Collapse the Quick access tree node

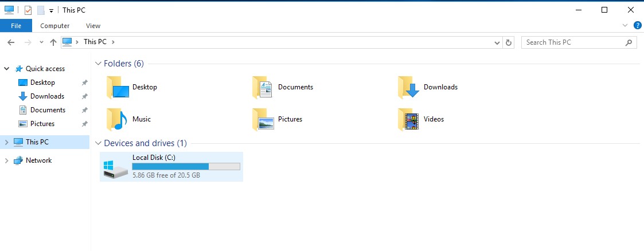coord(7,69)
